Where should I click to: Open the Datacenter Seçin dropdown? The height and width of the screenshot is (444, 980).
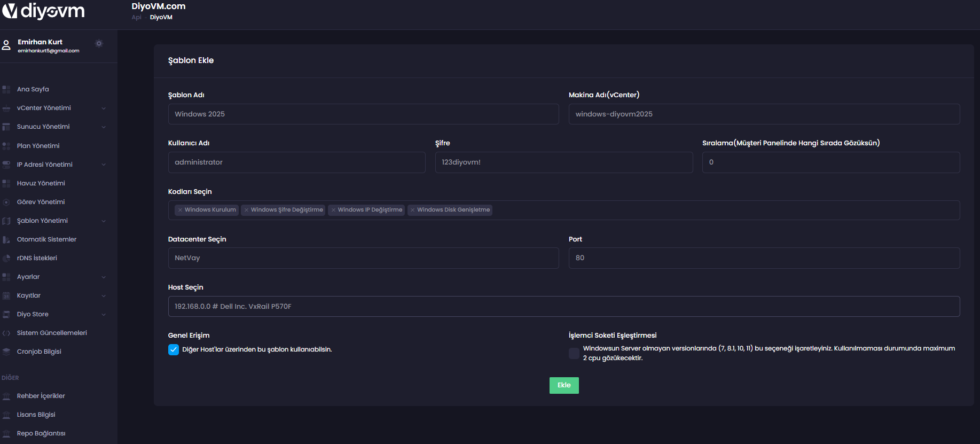pyautogui.click(x=363, y=258)
